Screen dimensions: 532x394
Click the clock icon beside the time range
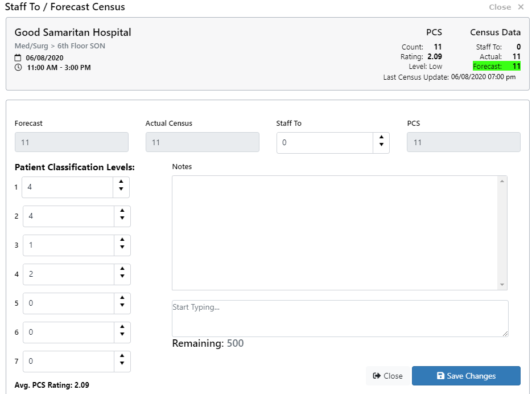click(x=18, y=67)
